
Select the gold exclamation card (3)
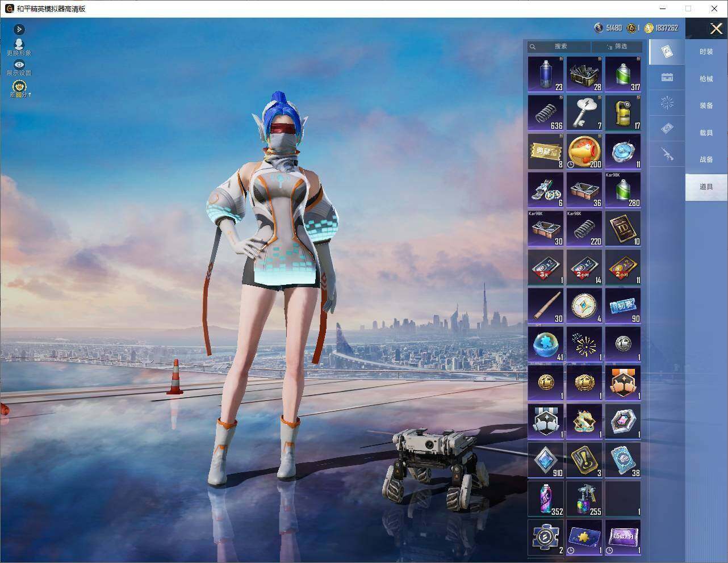[x=584, y=460]
